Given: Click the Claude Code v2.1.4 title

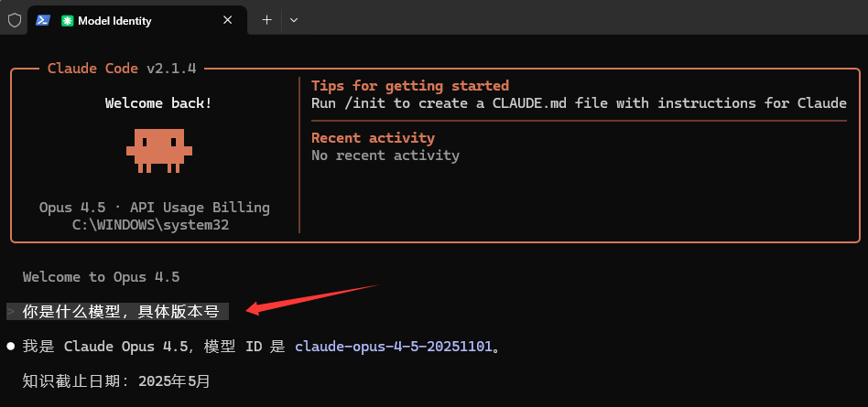Looking at the screenshot, I should point(122,69).
